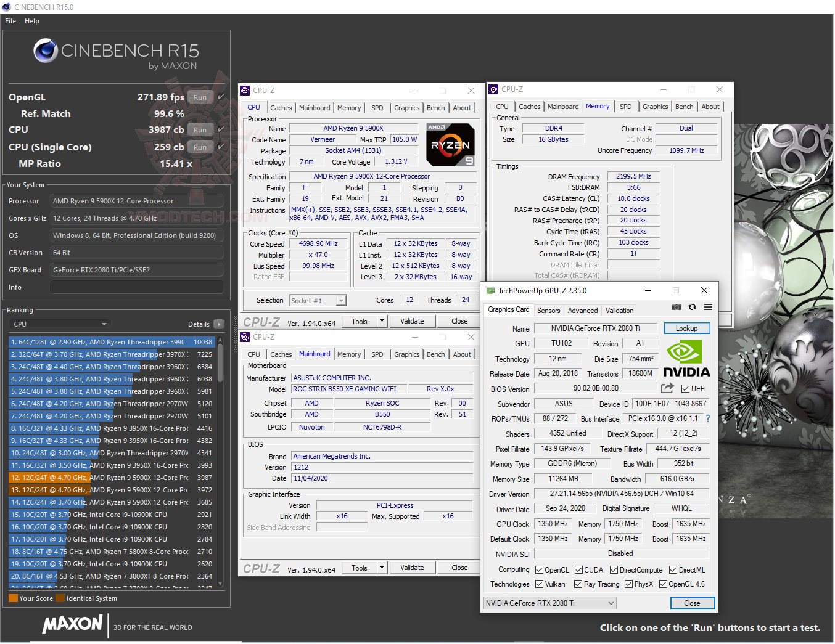Disable the Ray Tracing checkbox
835x644 pixels.
tap(578, 584)
